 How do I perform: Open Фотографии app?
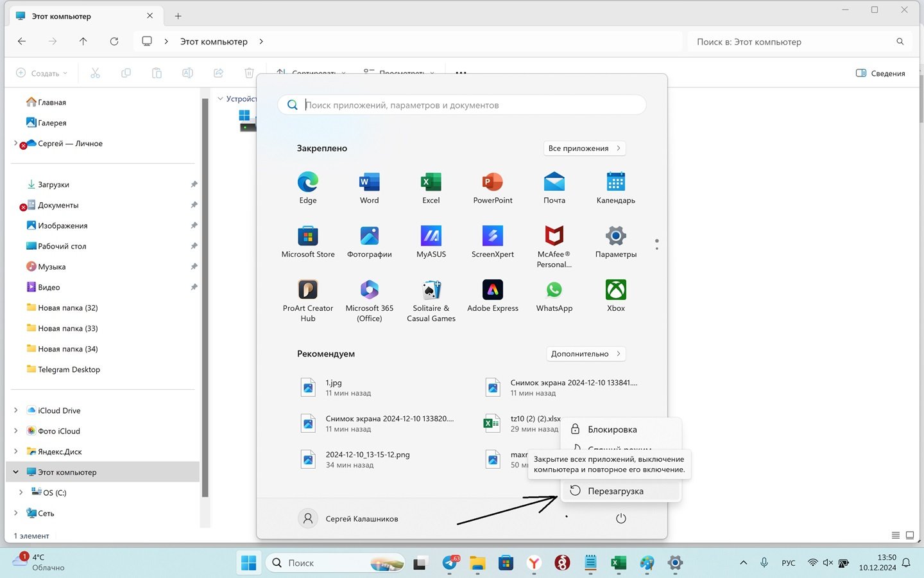tap(370, 241)
